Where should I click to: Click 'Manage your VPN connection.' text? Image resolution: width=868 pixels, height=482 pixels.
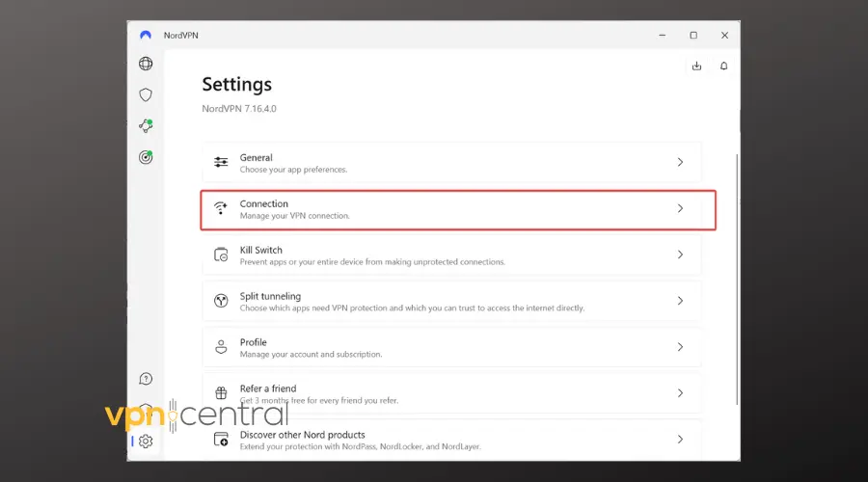(294, 216)
